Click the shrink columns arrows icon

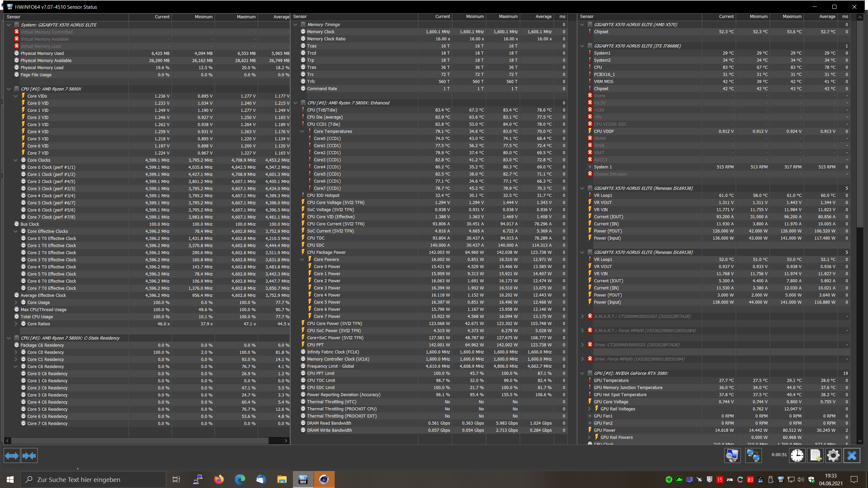[29, 456]
